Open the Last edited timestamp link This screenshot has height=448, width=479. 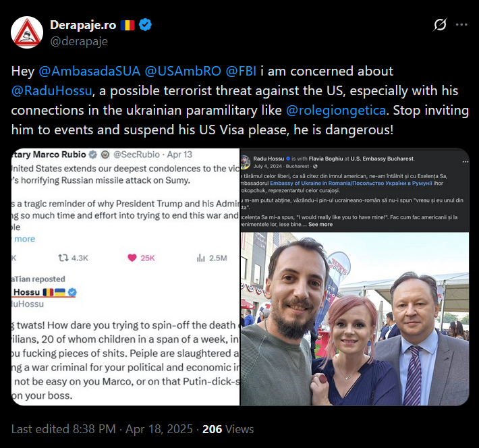tap(102, 429)
